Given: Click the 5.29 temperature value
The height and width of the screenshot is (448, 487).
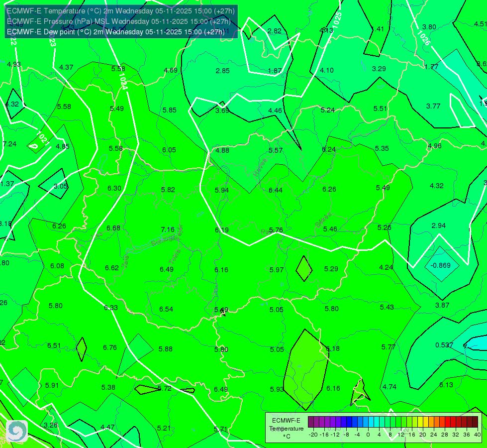Looking at the screenshot, I should tap(331, 269).
